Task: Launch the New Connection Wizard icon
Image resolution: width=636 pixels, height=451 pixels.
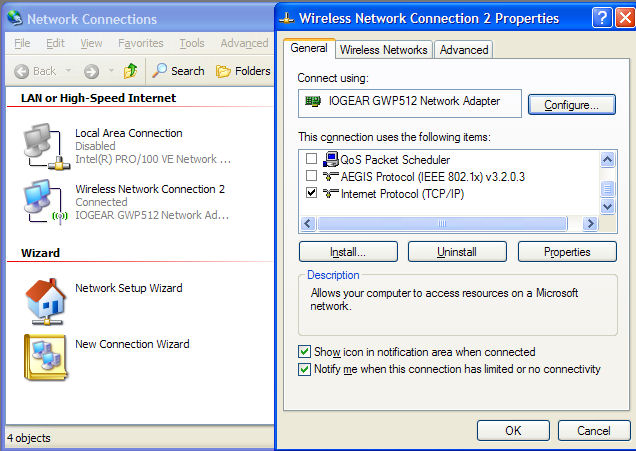Action: coord(45,357)
